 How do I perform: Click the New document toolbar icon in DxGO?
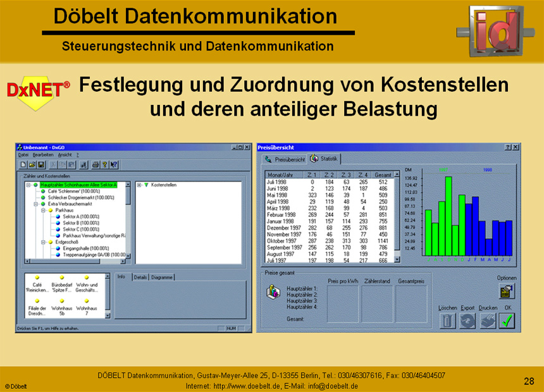23,165
